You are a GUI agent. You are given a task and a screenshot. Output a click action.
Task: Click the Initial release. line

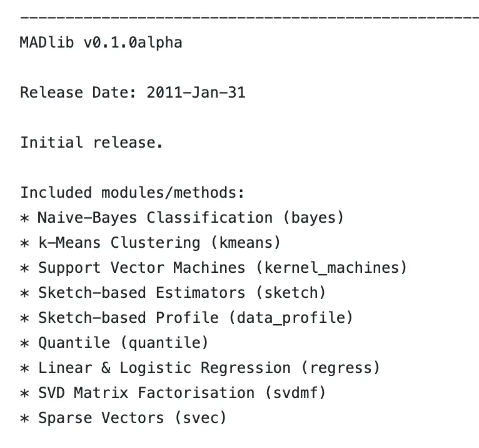click(x=92, y=143)
